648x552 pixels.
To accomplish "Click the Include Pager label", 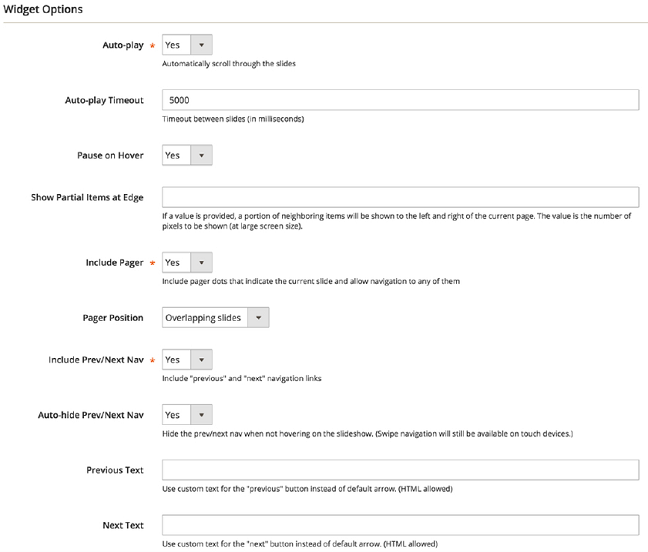I will (x=114, y=263).
